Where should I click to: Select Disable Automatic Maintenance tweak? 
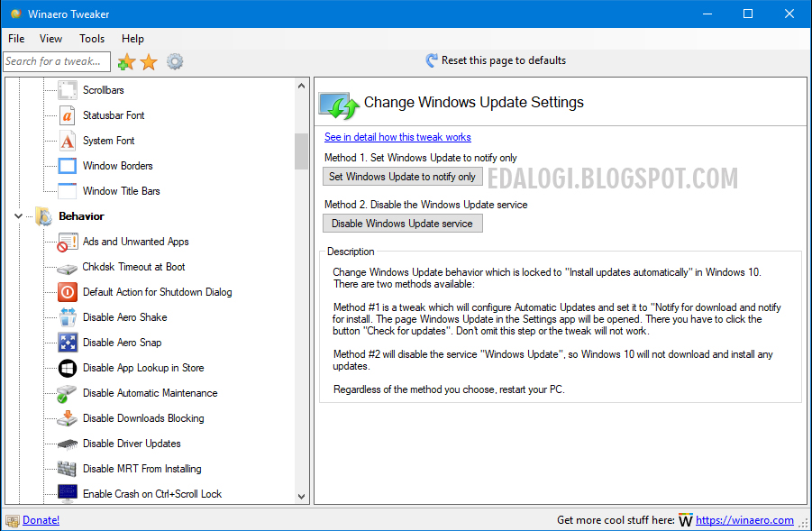coord(151,394)
